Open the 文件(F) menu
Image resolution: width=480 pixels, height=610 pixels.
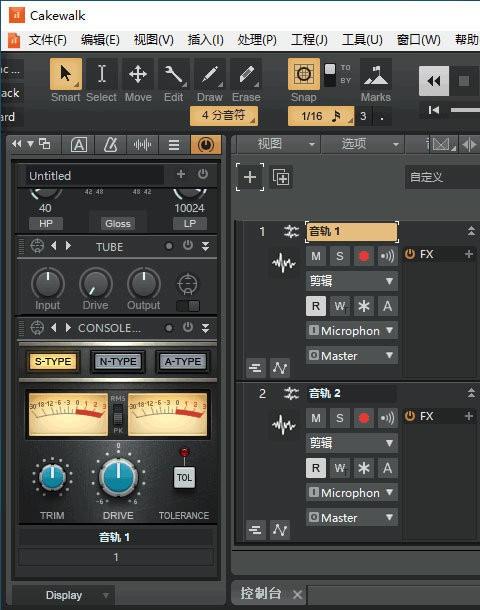click(x=47, y=40)
